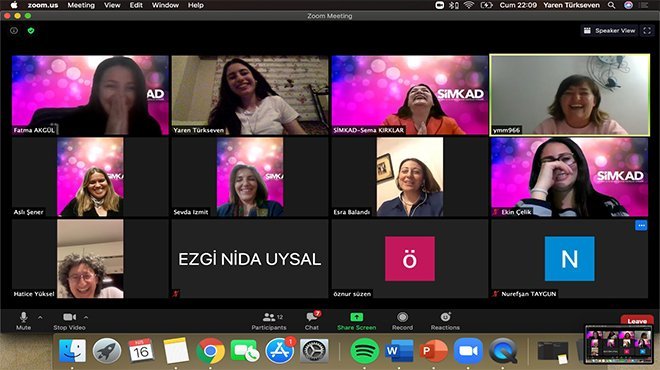The width and height of the screenshot is (660, 370).
Task: Open Bluetooth status menu
Action: 454,5
